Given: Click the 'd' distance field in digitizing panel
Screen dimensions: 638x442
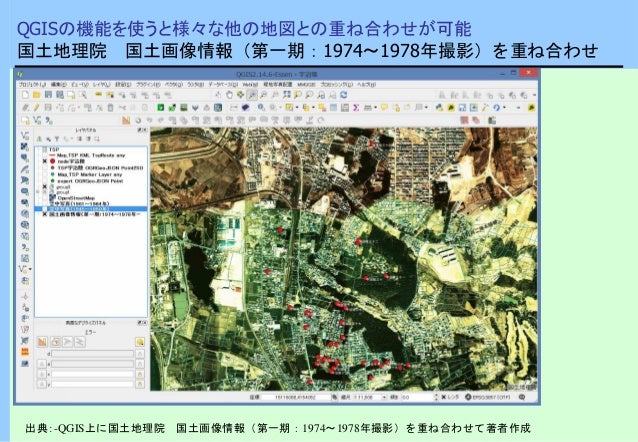Looking at the screenshot, I should point(92,354).
